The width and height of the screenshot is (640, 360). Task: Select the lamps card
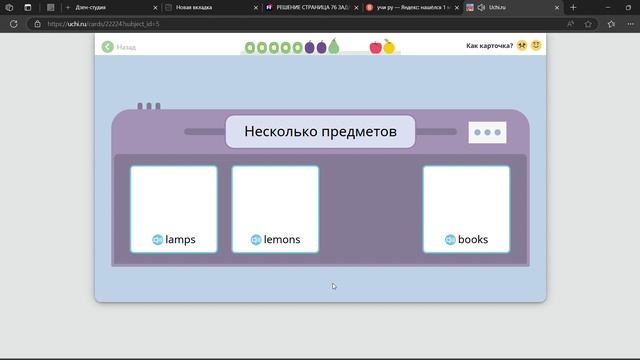coord(174,209)
